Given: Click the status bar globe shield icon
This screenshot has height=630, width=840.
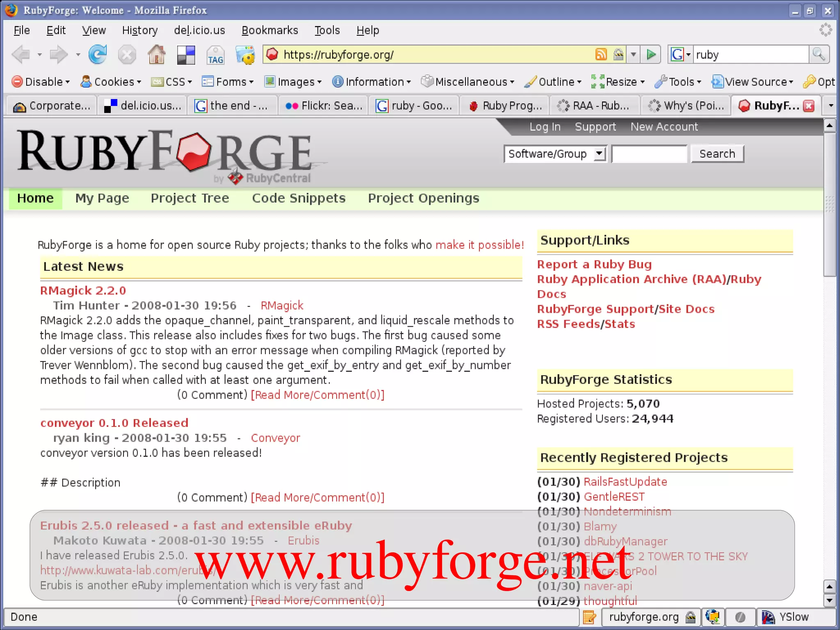Looking at the screenshot, I should (713, 617).
